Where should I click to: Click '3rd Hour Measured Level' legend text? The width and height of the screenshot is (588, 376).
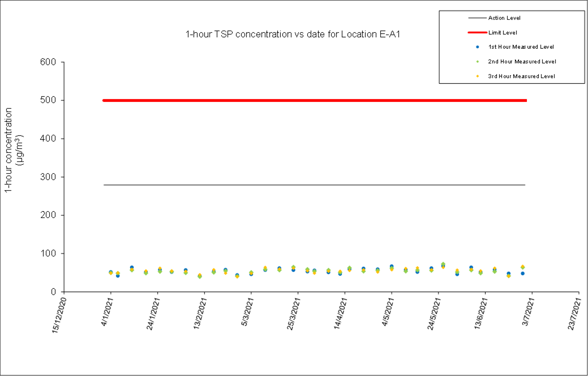pos(521,76)
